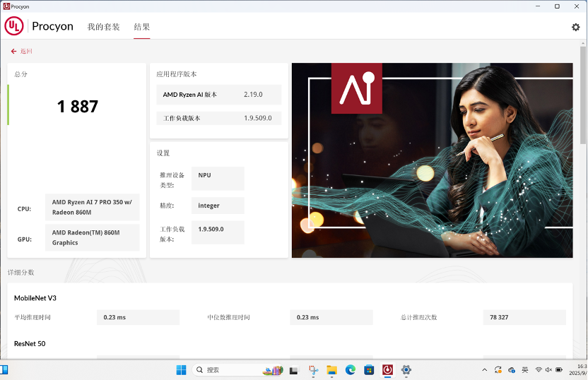
Task: Open the settings gear in Procyon header
Action: (x=575, y=27)
